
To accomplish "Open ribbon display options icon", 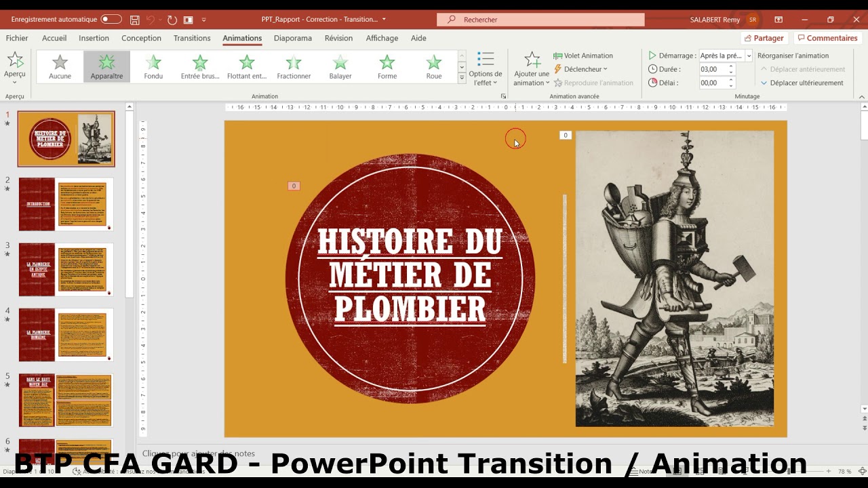I will (x=778, y=20).
